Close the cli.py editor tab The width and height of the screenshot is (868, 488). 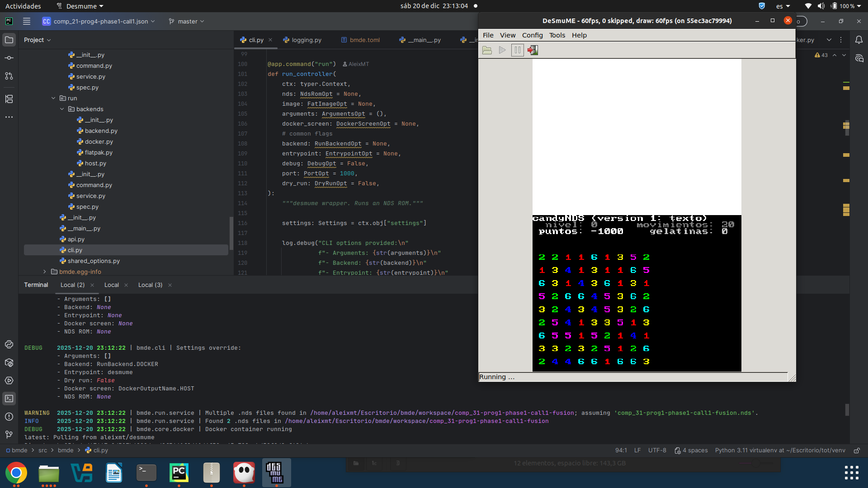point(270,40)
